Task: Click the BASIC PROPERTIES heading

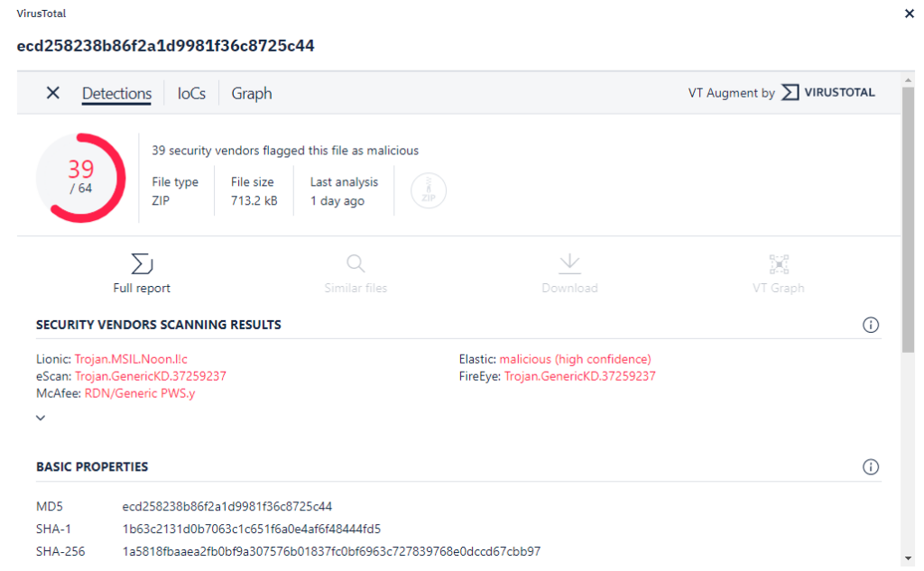Action: [92, 466]
